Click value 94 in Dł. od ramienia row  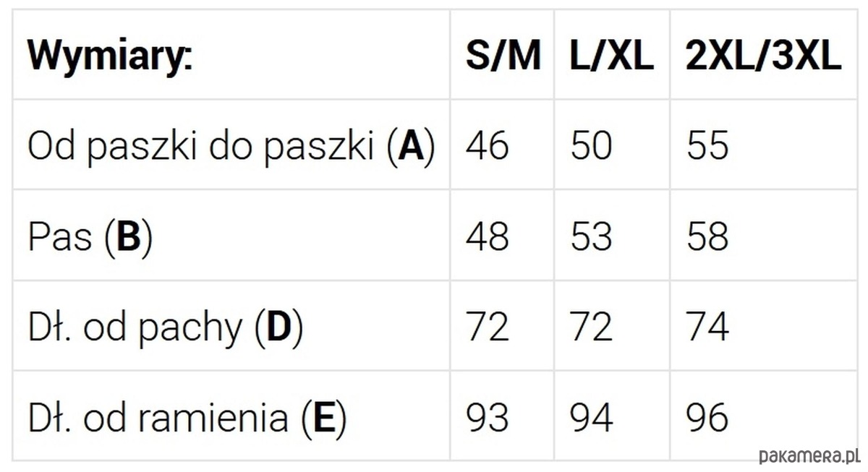coord(592,418)
